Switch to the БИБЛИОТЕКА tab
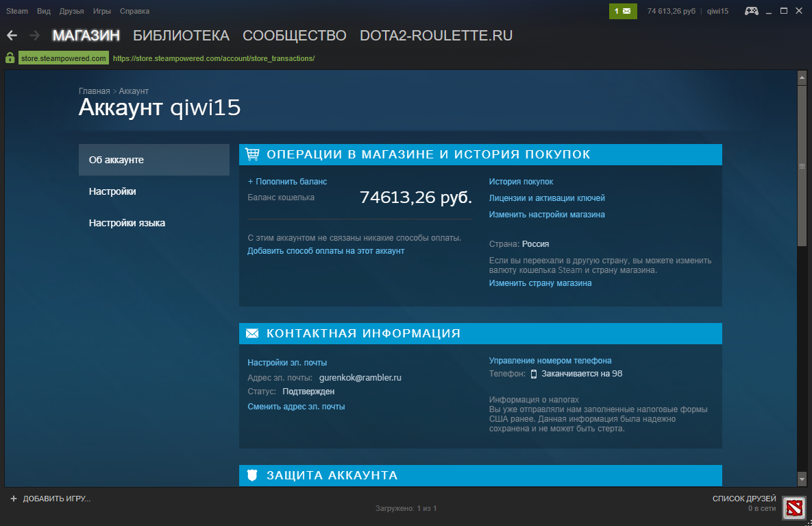The height and width of the screenshot is (526, 812). coord(182,35)
